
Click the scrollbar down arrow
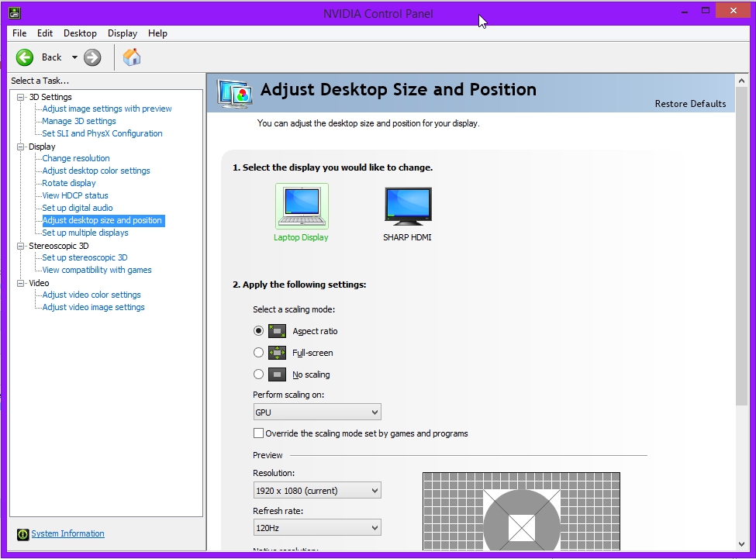click(x=741, y=544)
